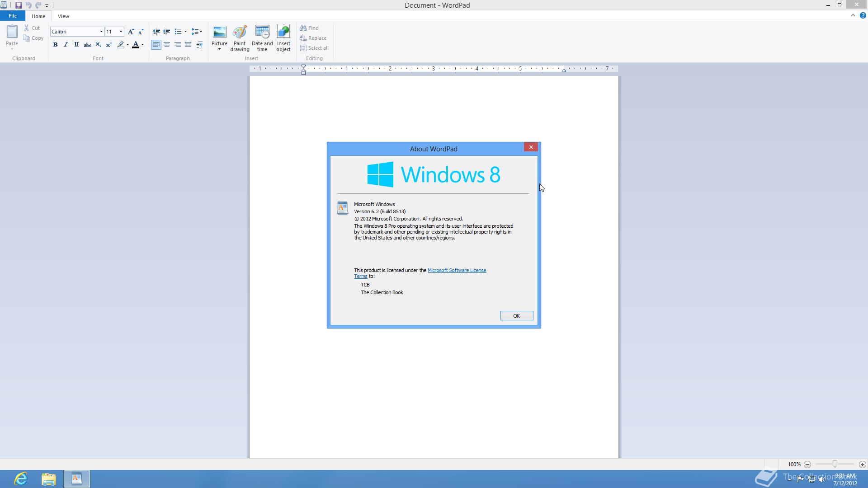
Task: Click the zoom slider handle
Action: click(835, 465)
